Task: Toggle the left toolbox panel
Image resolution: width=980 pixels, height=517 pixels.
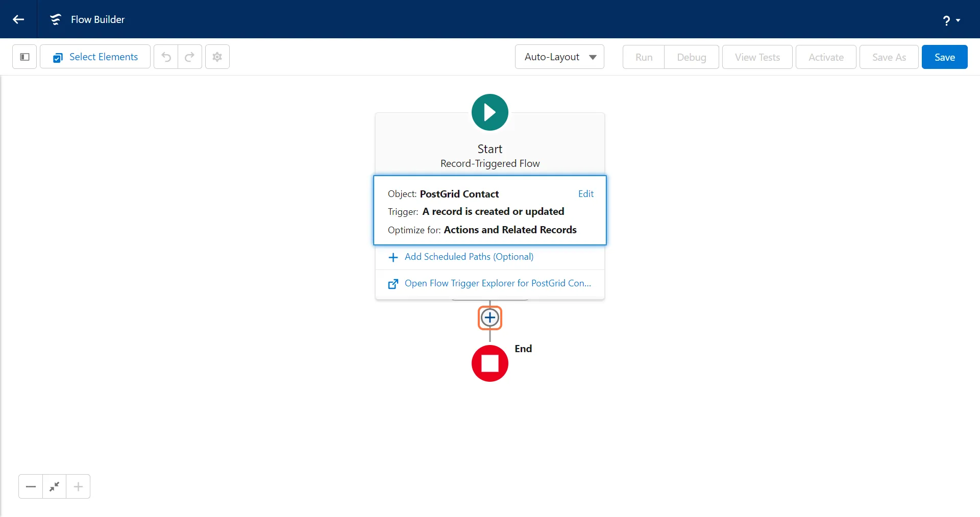Action: [x=24, y=57]
